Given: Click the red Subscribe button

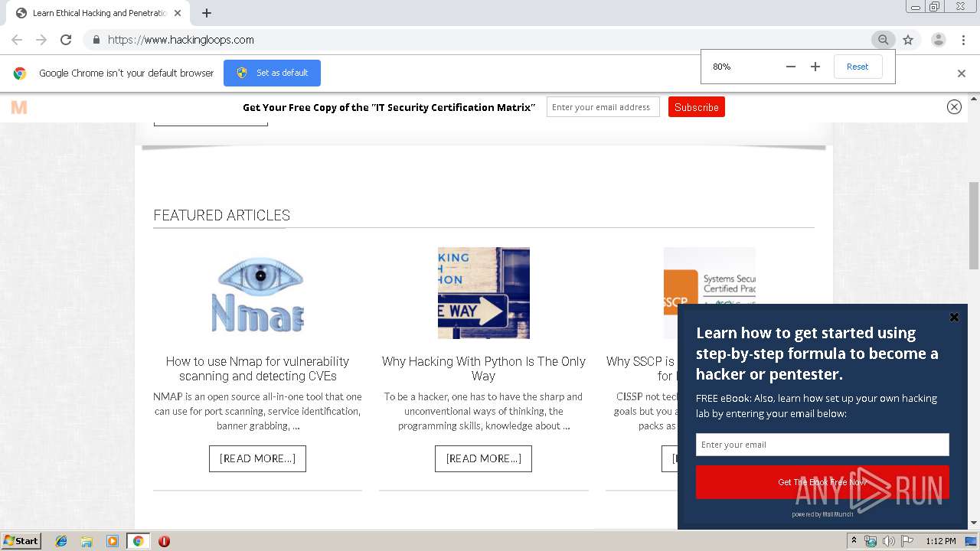Looking at the screenshot, I should (x=697, y=107).
